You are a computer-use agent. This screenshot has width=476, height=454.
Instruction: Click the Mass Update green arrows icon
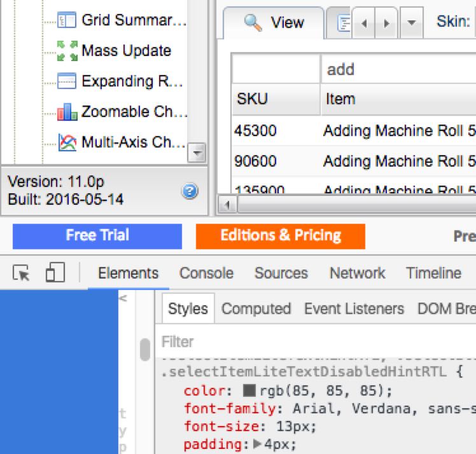[x=66, y=51]
